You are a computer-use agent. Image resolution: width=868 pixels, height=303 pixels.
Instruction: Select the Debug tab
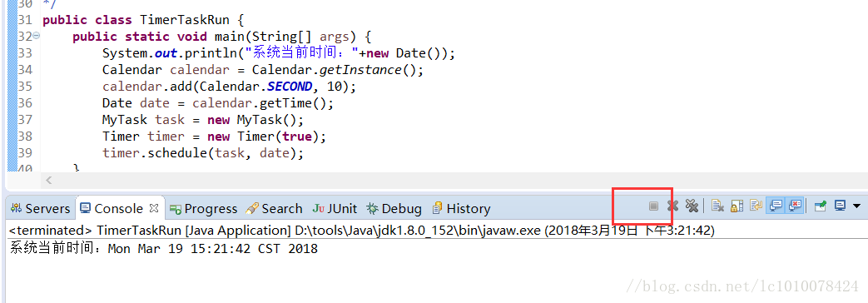[x=394, y=209]
